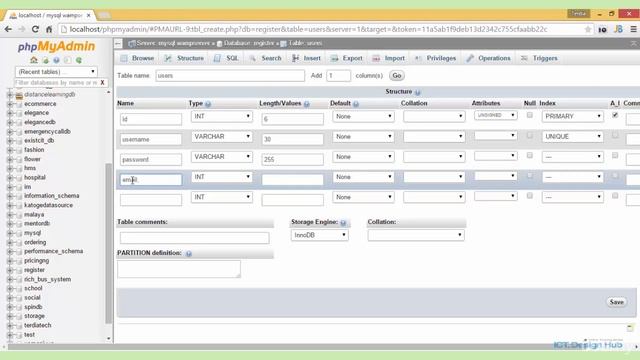Open Length/Values help icon
This screenshot has height=360, width=640.
tap(307, 104)
